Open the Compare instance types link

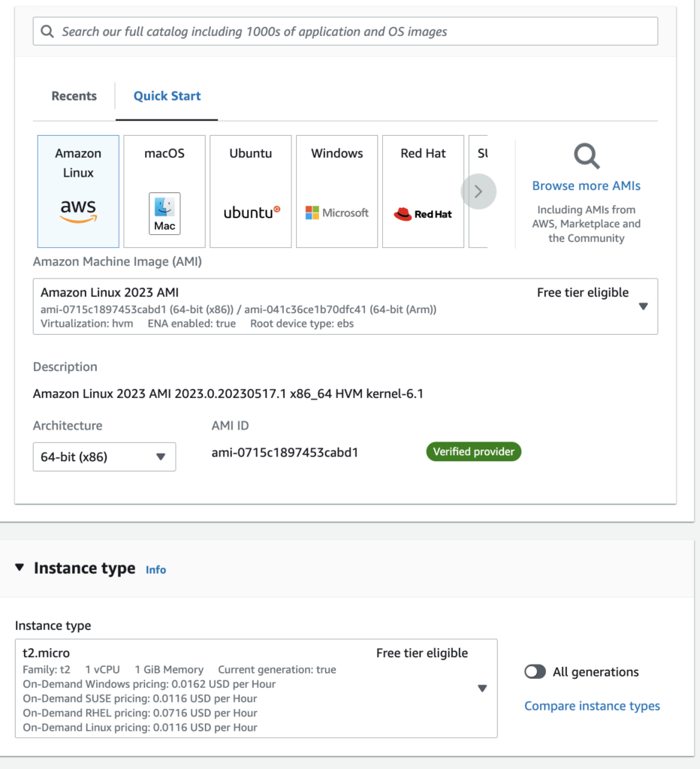pos(592,706)
